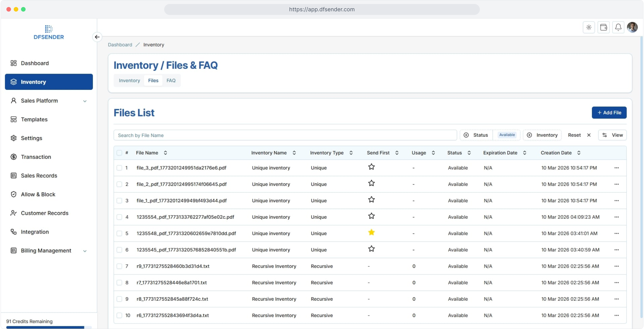
Task: Click the Add File button
Action: pos(609,113)
